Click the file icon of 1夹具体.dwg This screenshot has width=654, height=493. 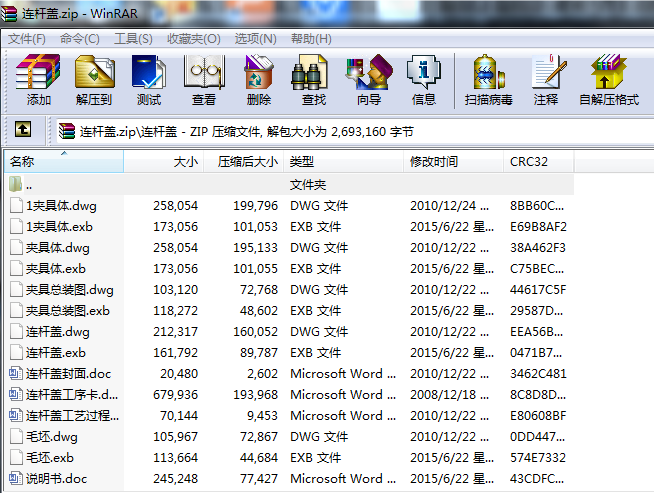(16, 205)
